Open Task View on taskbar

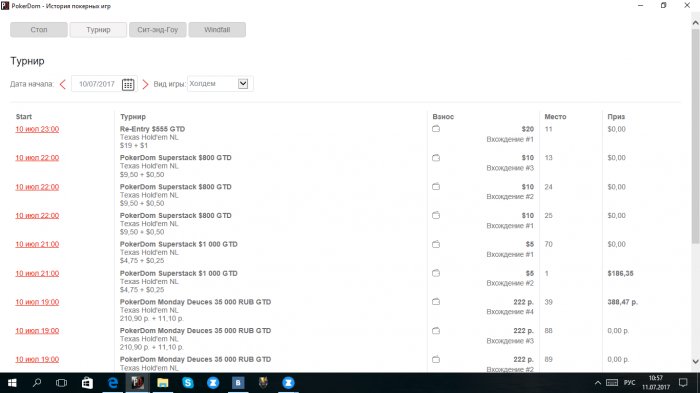62,383
